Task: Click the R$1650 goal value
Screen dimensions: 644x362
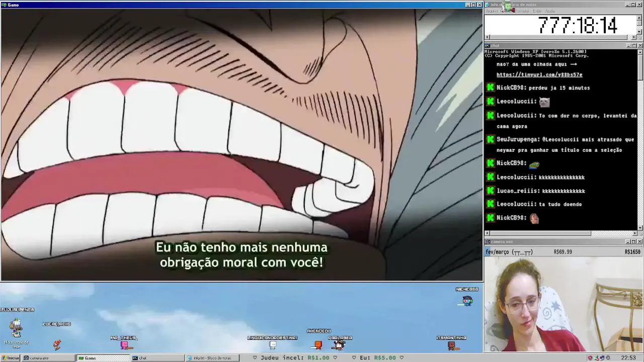Action: pos(632,252)
